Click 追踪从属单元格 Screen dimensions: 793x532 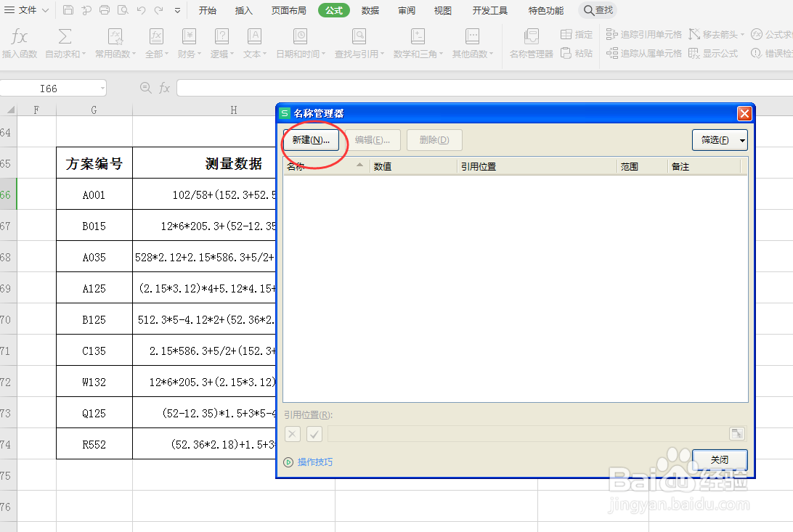click(644, 53)
